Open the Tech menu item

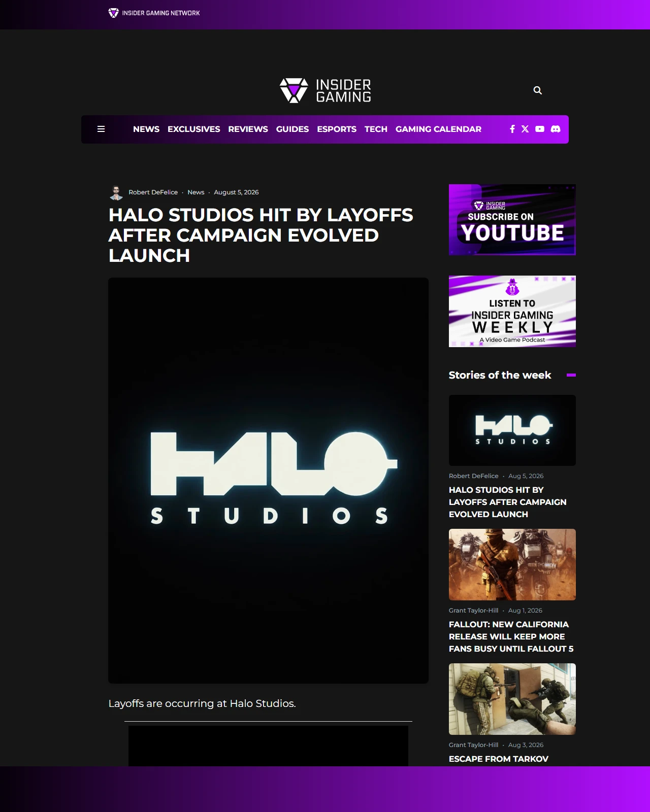pyautogui.click(x=376, y=129)
